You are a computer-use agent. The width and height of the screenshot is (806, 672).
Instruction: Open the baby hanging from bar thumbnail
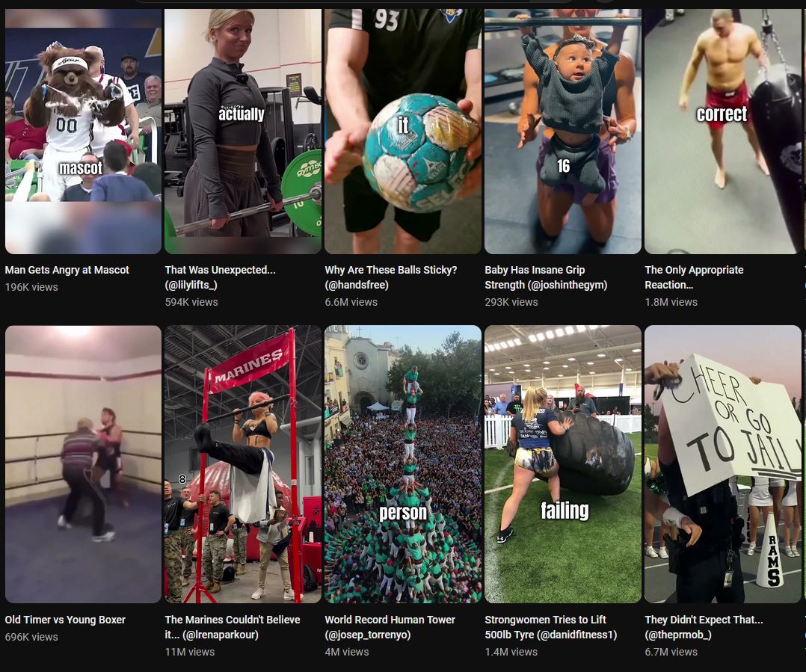563,131
